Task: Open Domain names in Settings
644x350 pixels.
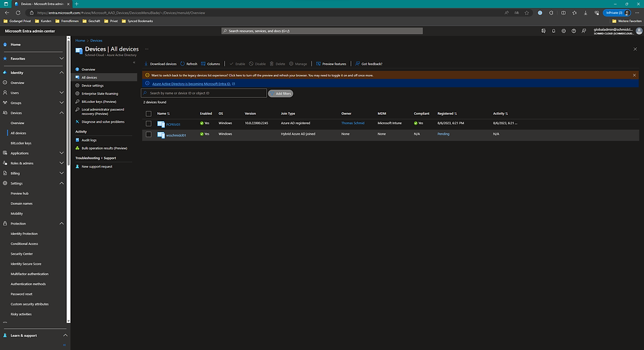Action: tap(21, 204)
